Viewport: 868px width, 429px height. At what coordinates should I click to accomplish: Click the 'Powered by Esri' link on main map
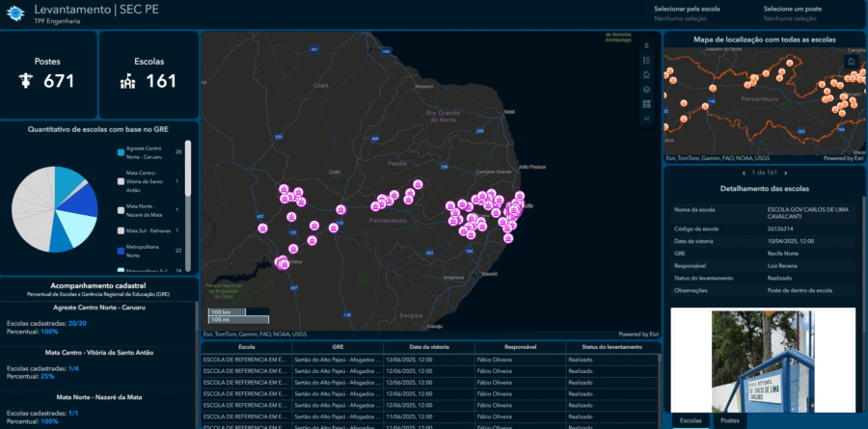point(637,335)
